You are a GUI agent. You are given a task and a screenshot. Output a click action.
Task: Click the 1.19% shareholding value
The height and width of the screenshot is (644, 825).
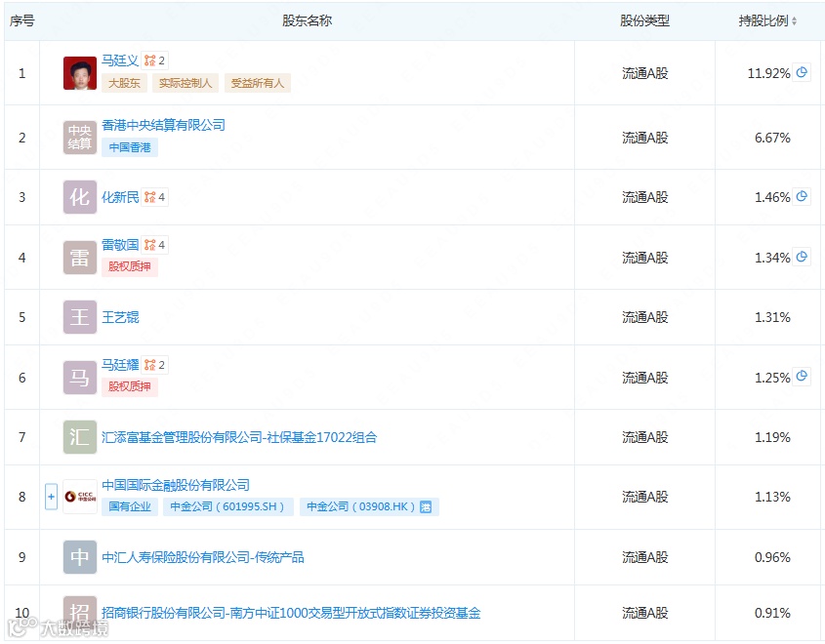(x=772, y=437)
